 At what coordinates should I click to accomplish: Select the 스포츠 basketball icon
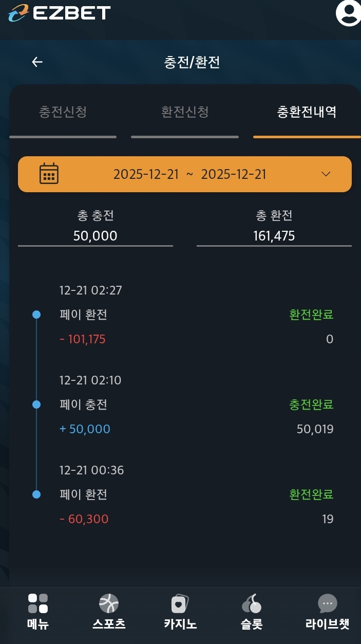tap(108, 603)
